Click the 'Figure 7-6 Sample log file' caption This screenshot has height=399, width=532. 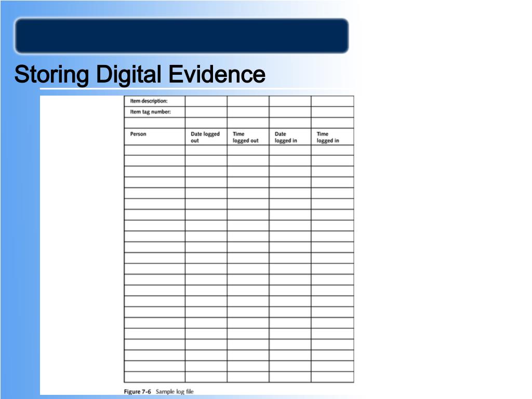(x=159, y=392)
